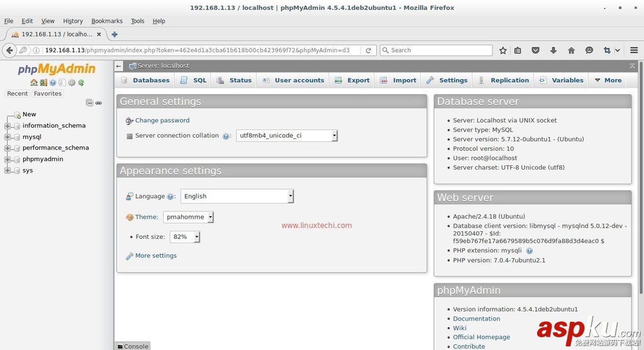
Task: Click the help icon beside Language label
Action: (x=170, y=197)
